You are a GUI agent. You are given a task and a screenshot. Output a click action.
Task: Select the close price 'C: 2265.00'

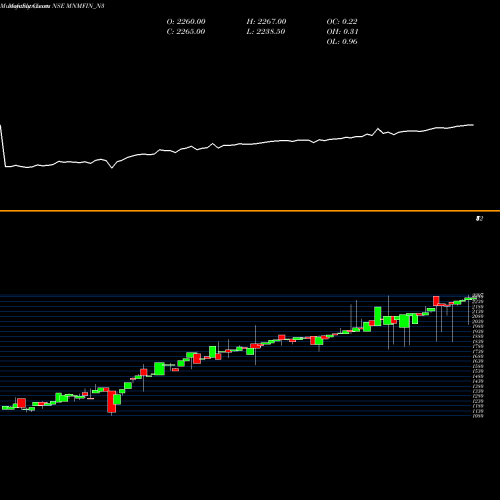click(186, 32)
